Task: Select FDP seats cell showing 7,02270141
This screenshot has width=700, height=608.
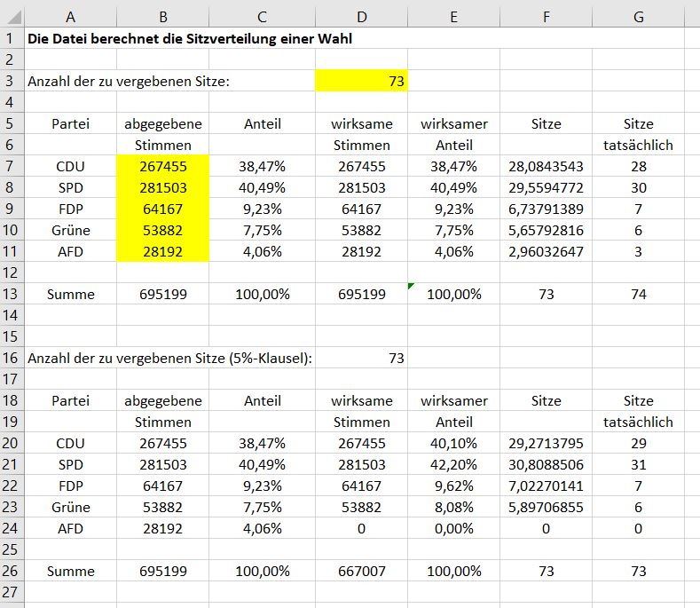Action: (x=546, y=486)
